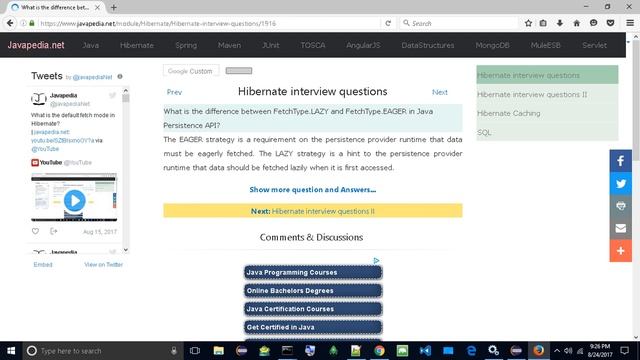The height and width of the screenshot is (360, 640).
Task: Click Java Programming Courses ad button
Action: point(313,272)
